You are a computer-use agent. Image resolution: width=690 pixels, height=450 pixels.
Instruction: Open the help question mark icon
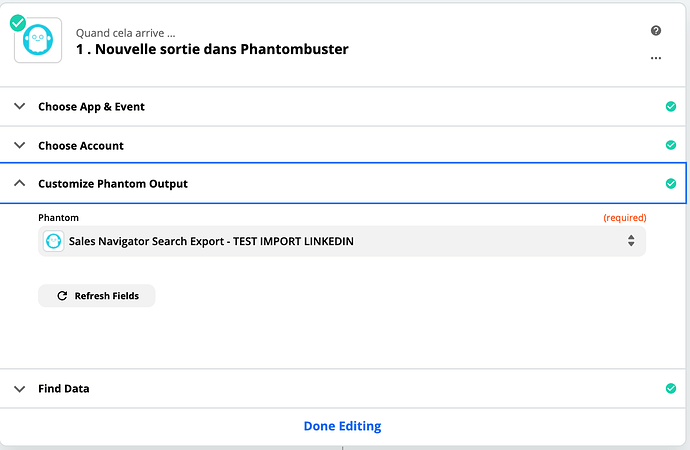[x=656, y=30]
